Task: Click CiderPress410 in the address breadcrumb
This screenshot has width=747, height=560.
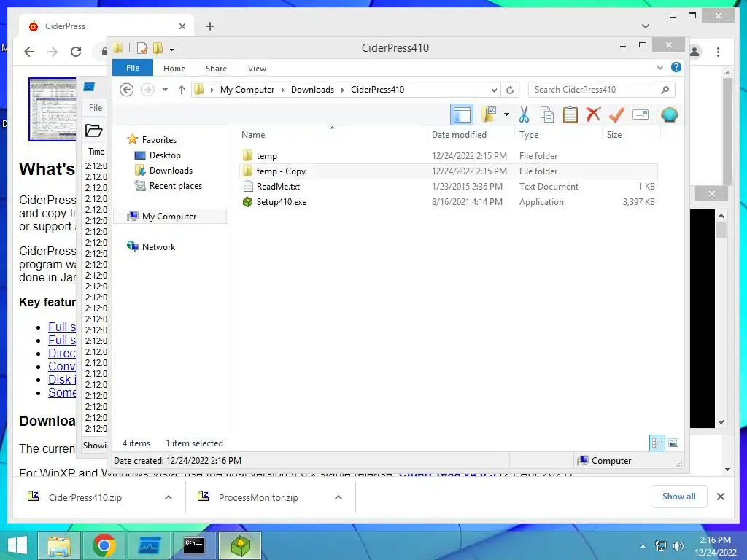Action: (377, 90)
